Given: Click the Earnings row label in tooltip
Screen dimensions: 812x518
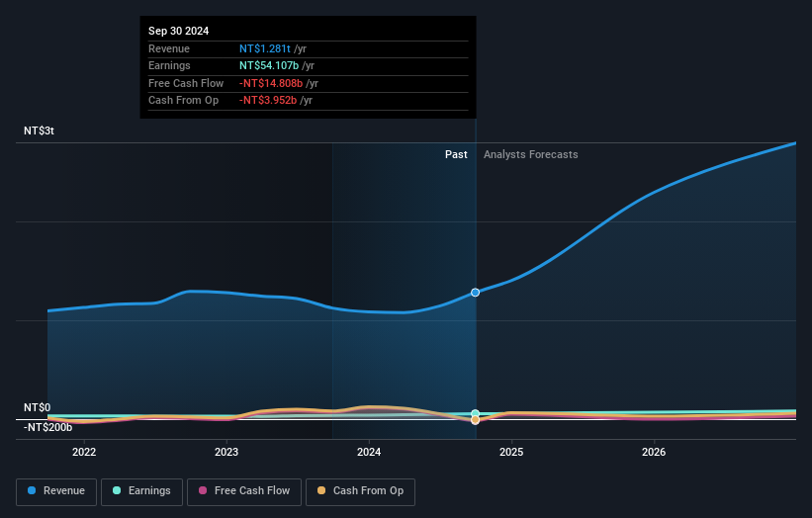Looking at the screenshot, I should 169,65.
